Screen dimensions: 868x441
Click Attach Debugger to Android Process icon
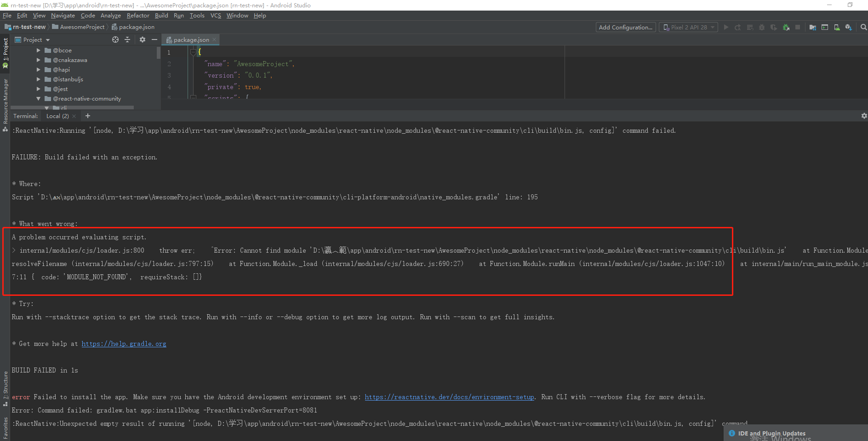click(x=786, y=27)
